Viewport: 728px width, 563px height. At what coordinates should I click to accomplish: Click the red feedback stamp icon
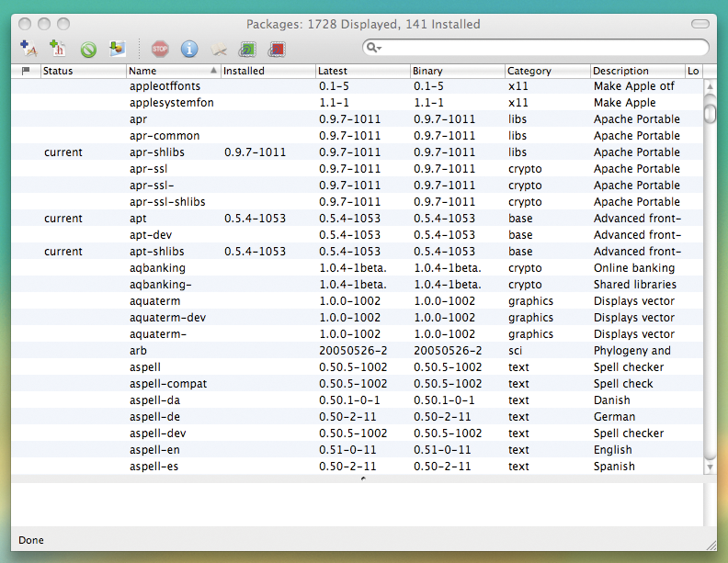[277, 50]
